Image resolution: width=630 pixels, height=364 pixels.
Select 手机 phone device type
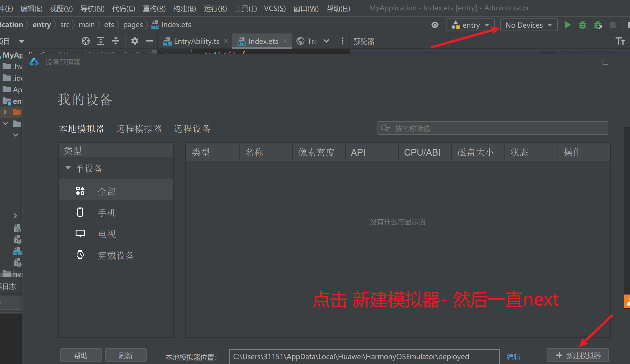[x=107, y=213]
